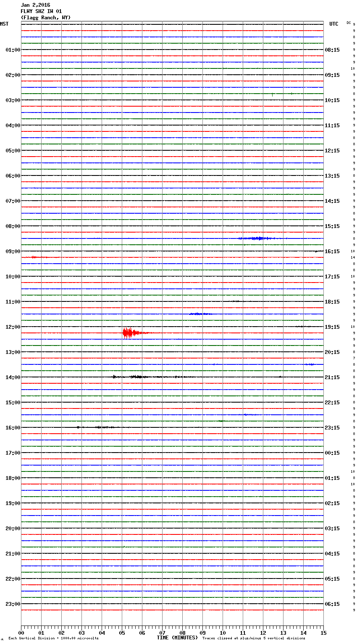Click the 02:15 UTC time label
357x644 pixels.
click(x=332, y=503)
